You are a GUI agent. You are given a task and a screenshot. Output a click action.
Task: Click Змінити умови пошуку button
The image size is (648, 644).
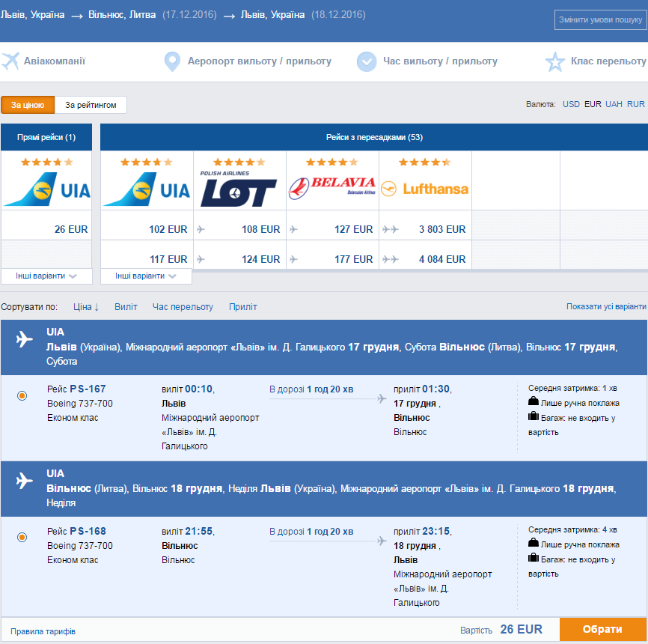coord(600,19)
